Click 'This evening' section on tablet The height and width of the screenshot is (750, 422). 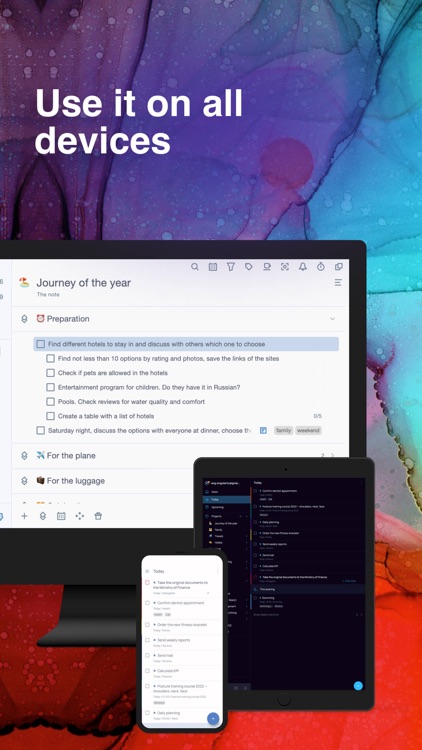point(308,589)
